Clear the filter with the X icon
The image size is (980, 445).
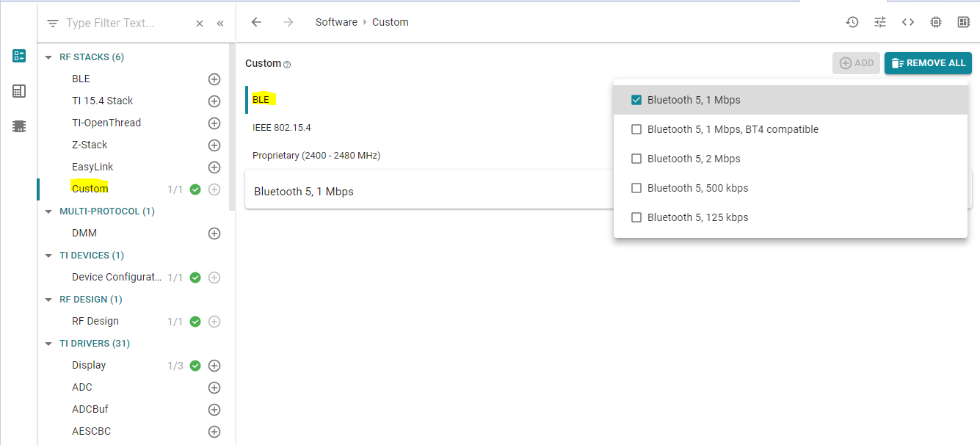pyautogui.click(x=199, y=23)
